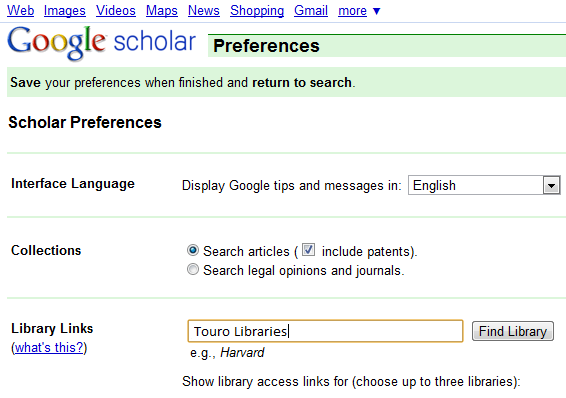Go to the Web link
The width and height of the screenshot is (566, 398).
[21, 11]
